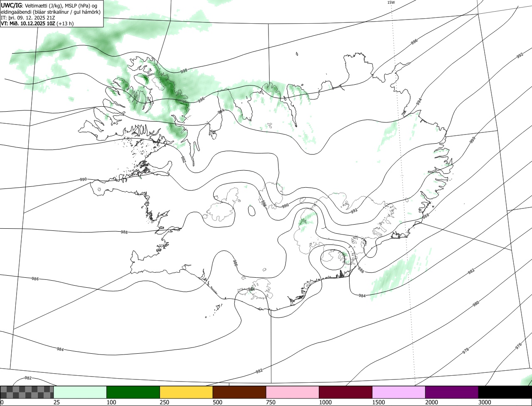Click the dark purple 2000–3000 legend swatch
Image resolution: width=532 pixels, height=406 pixels.
[452, 392]
